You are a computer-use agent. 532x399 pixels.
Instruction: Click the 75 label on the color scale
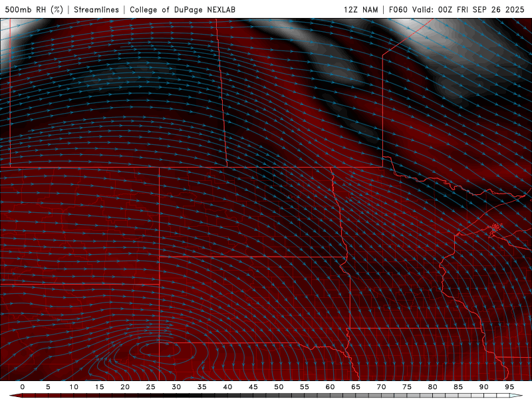(x=407, y=387)
